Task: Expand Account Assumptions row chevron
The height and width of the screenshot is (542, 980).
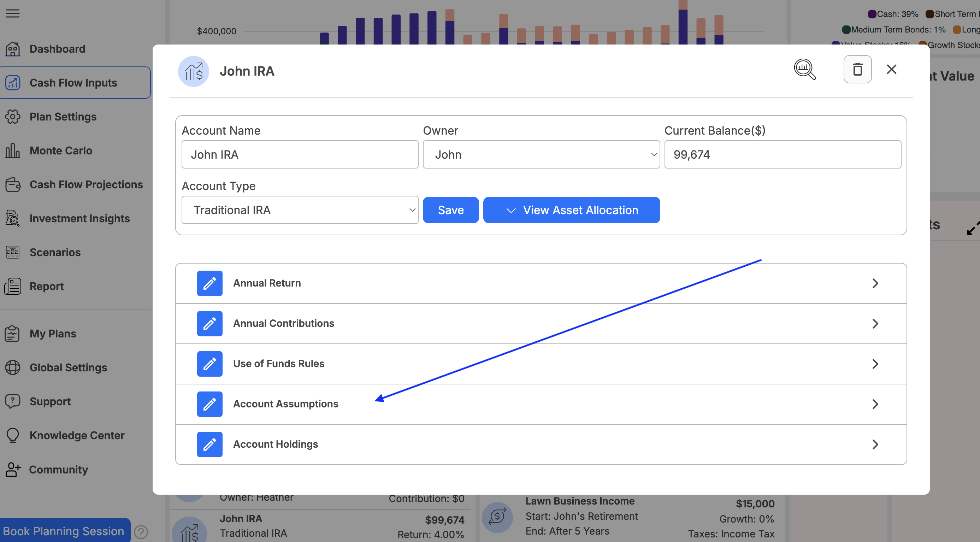Action: (875, 404)
